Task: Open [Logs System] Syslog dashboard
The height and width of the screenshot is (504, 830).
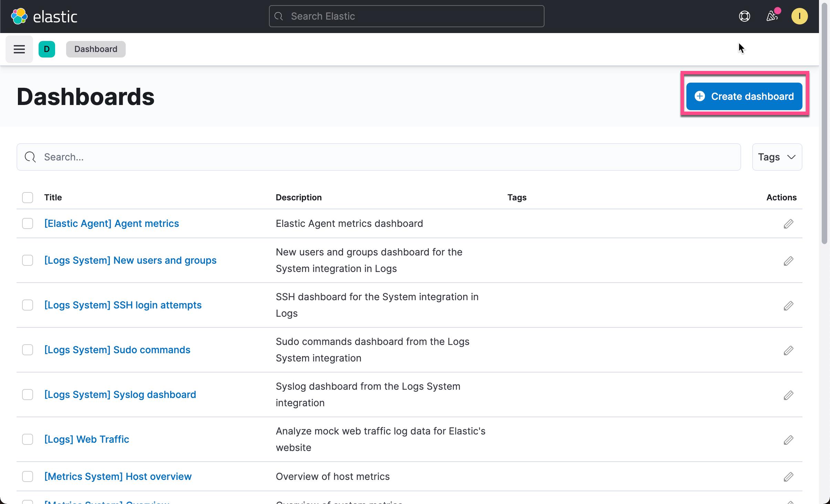Action: tap(120, 395)
